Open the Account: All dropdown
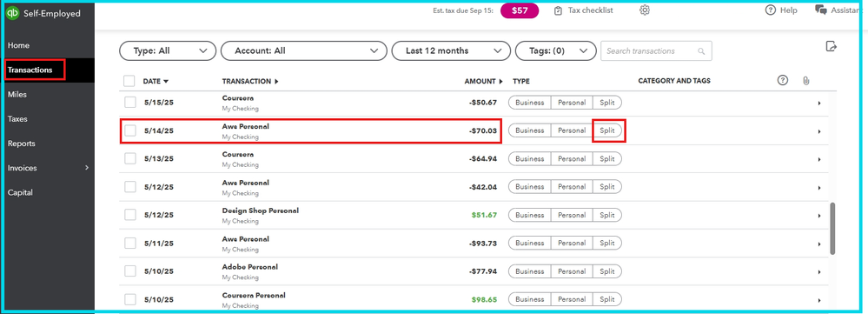 click(x=303, y=51)
